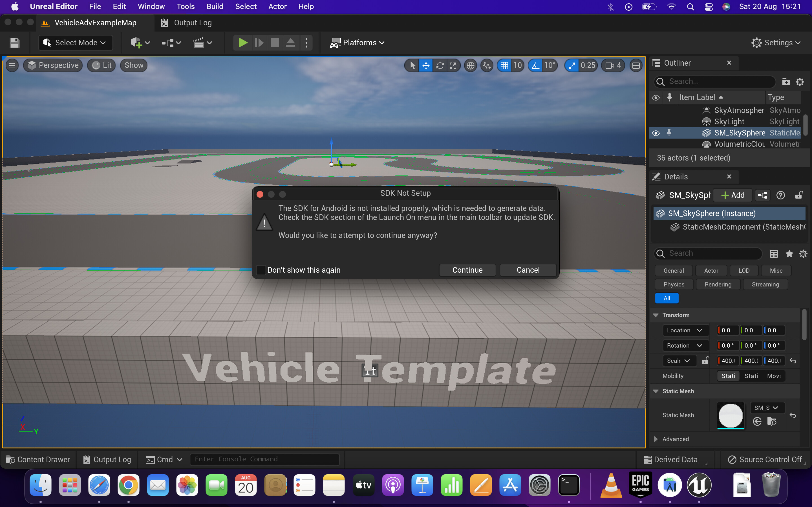Viewport: 812px width, 507px height.
Task: Toggle SM_SkySphere visibility eye
Action: pyautogui.click(x=656, y=133)
